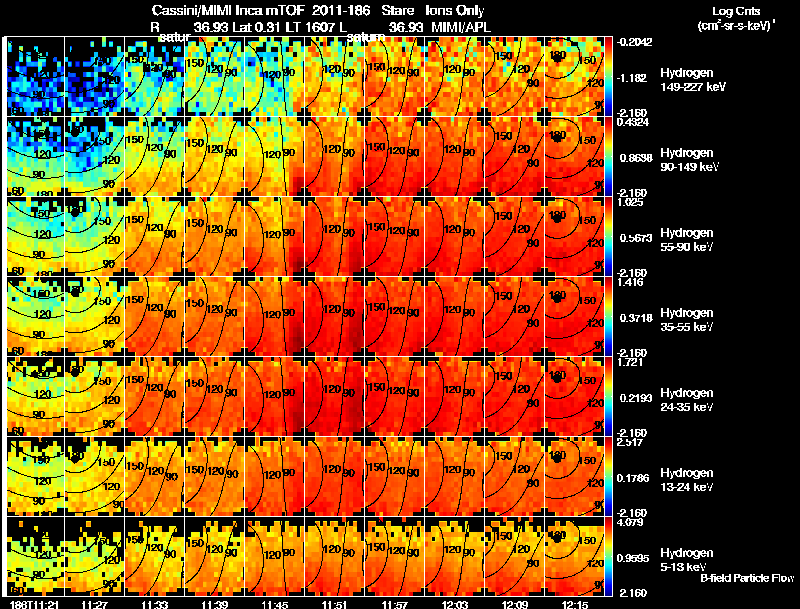The image size is (800, 609).
Task: Click the Hydrogen 24-35 keV label
Action: (x=687, y=400)
